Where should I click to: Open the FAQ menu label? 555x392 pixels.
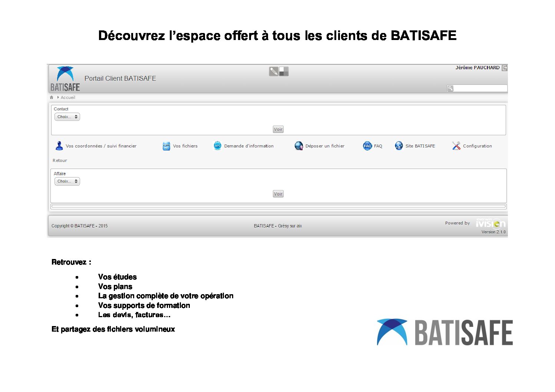click(x=378, y=146)
